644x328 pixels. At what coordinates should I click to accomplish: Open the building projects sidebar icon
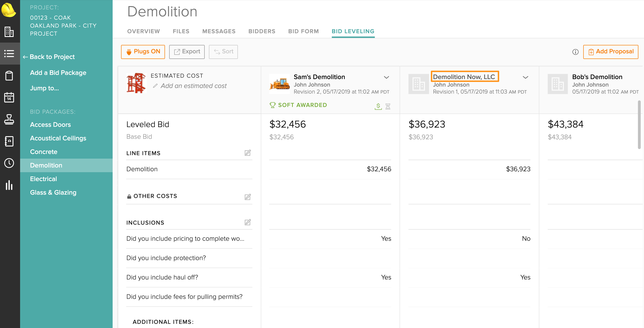[9, 32]
